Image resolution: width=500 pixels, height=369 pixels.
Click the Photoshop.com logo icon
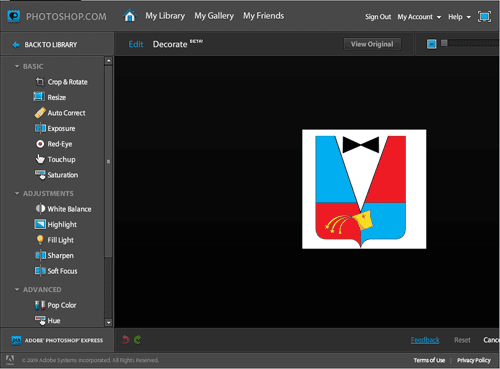point(14,16)
